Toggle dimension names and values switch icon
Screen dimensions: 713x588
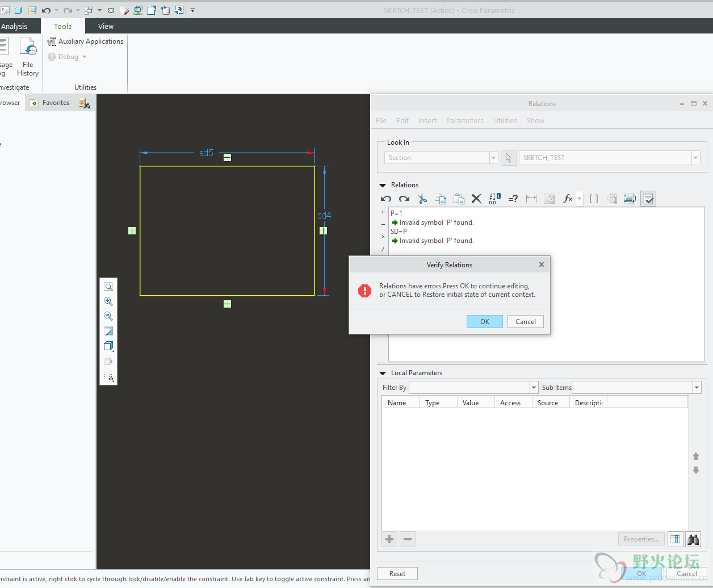(x=494, y=199)
